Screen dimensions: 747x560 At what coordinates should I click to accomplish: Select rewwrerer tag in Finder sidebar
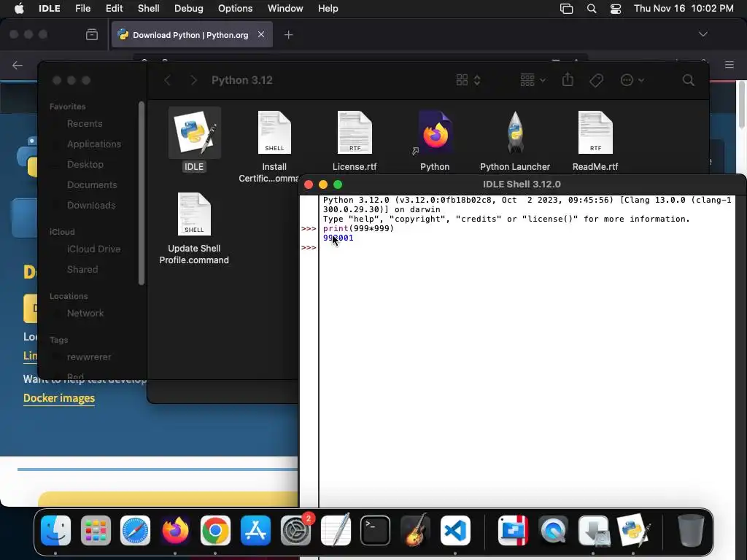[x=88, y=357]
